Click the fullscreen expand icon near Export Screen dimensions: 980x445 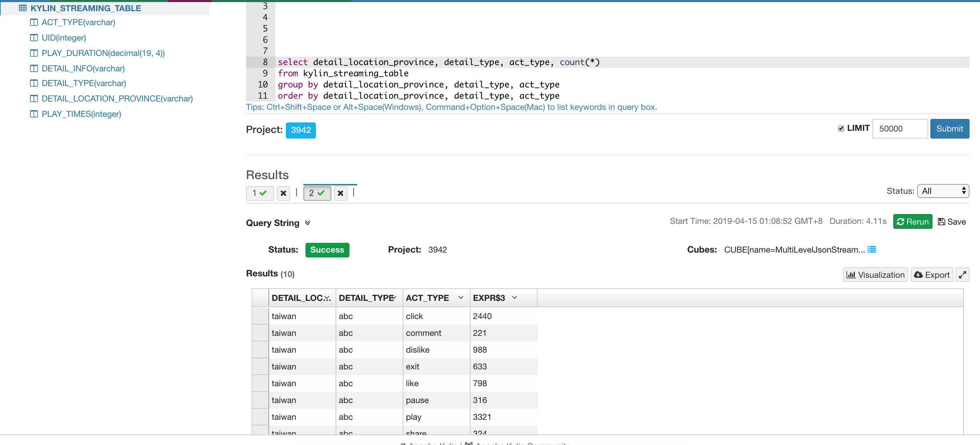pos(962,275)
